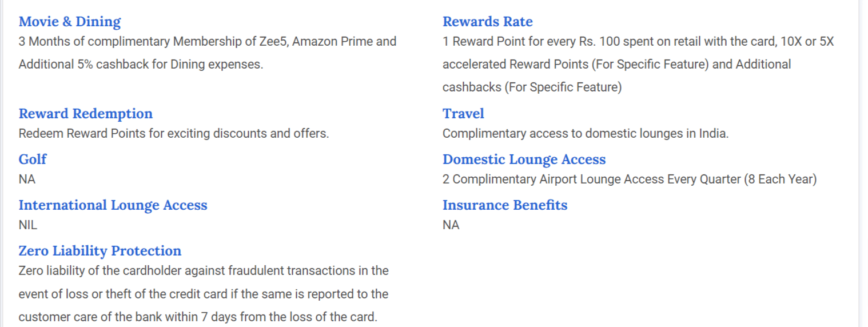This screenshot has height=327, width=868.
Task: Click the fraudulent transactions liability text line
Action: pos(203,270)
